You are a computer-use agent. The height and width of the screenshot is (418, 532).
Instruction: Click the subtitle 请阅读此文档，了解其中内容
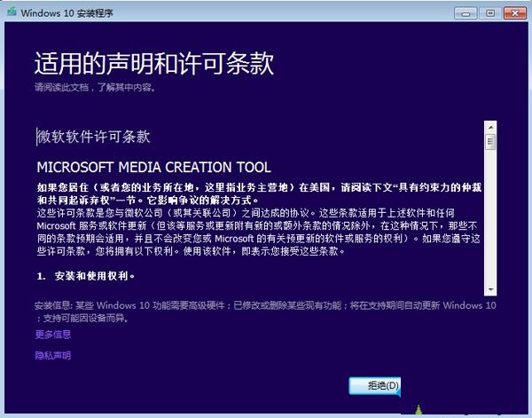pos(93,87)
